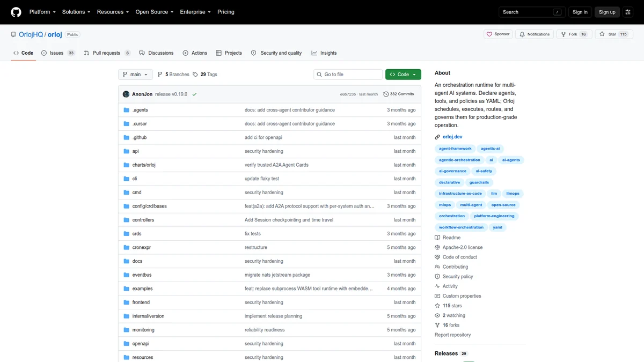Open the command palette icon button
Image resolution: width=644 pixels, height=362 pixels.
tap(628, 12)
